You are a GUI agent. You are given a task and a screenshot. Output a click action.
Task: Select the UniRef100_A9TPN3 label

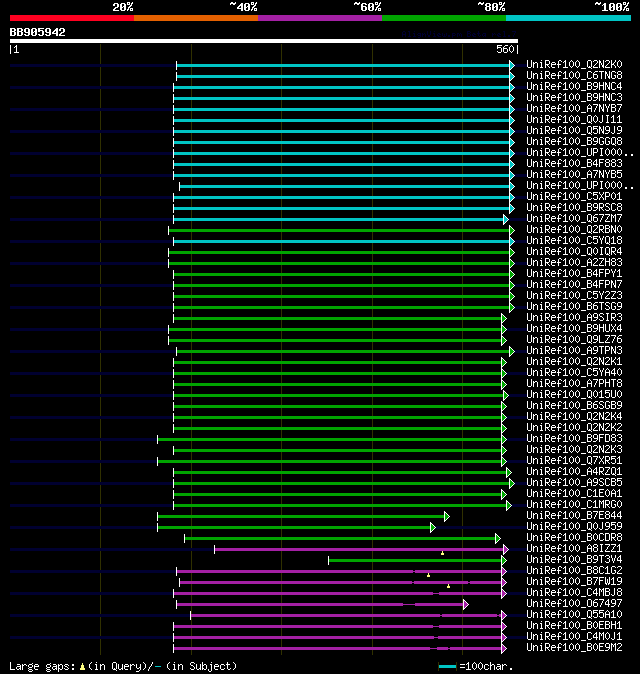[574, 350]
